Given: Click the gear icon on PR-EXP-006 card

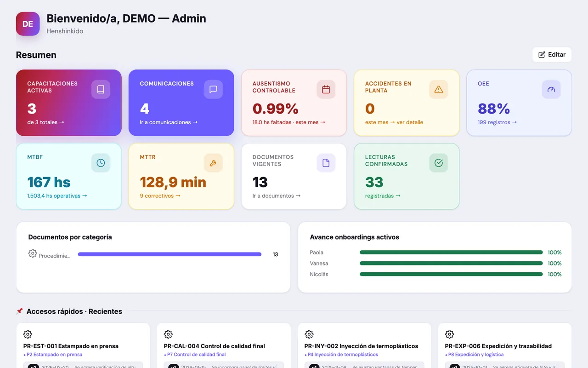Looking at the screenshot, I should coord(449,334).
